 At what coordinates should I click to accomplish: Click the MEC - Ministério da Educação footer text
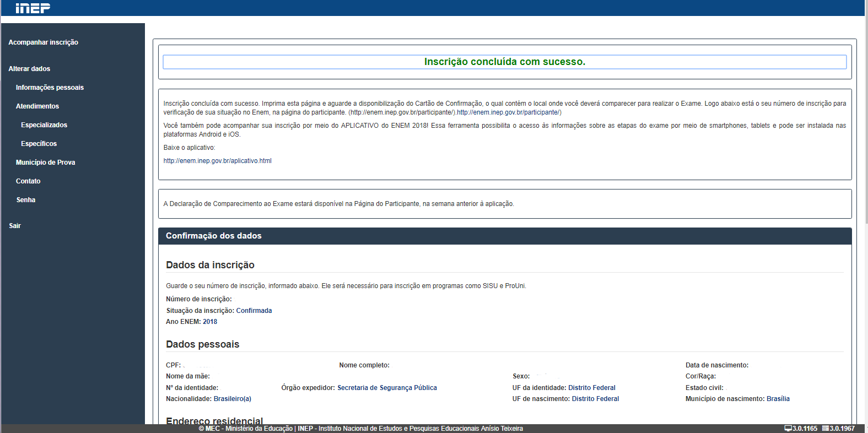(246, 429)
